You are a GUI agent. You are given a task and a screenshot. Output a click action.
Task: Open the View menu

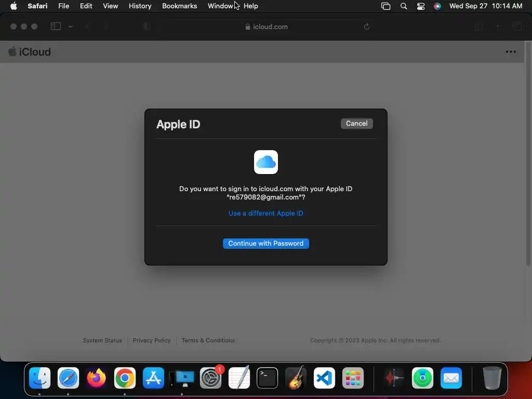tap(110, 6)
